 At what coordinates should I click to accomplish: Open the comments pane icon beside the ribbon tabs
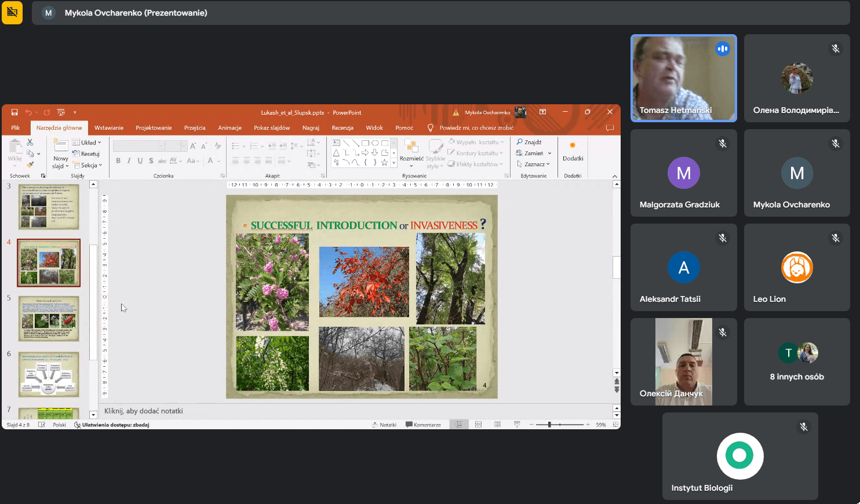coord(610,127)
